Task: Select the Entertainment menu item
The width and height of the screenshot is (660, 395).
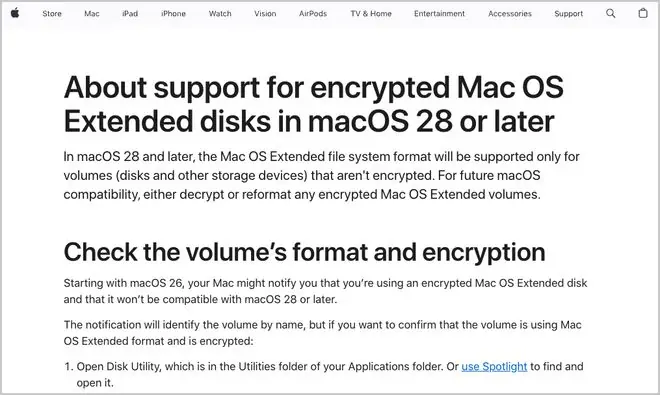Action: click(439, 13)
